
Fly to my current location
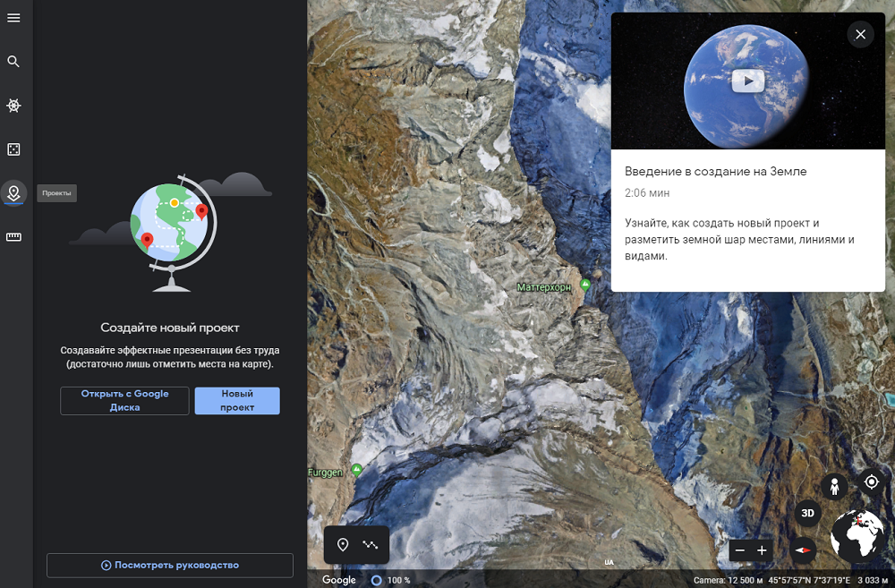[871, 482]
